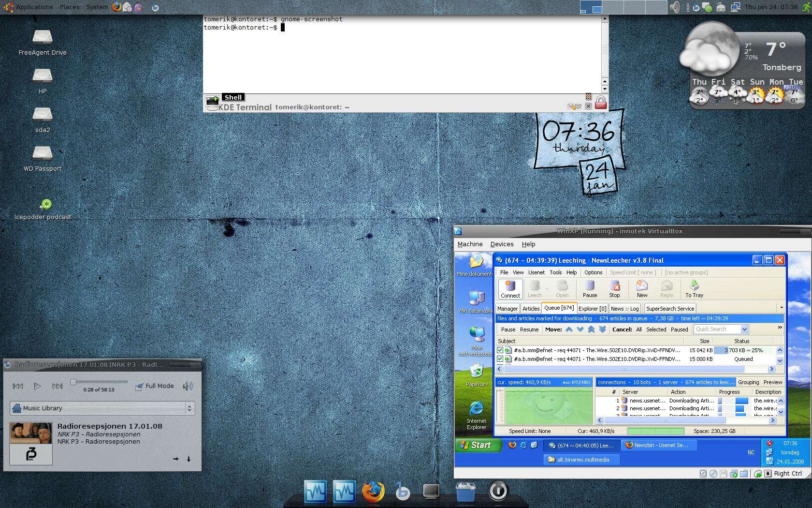Open the Usenet menu in NewsLeecher
812x508 pixels.
coord(536,272)
